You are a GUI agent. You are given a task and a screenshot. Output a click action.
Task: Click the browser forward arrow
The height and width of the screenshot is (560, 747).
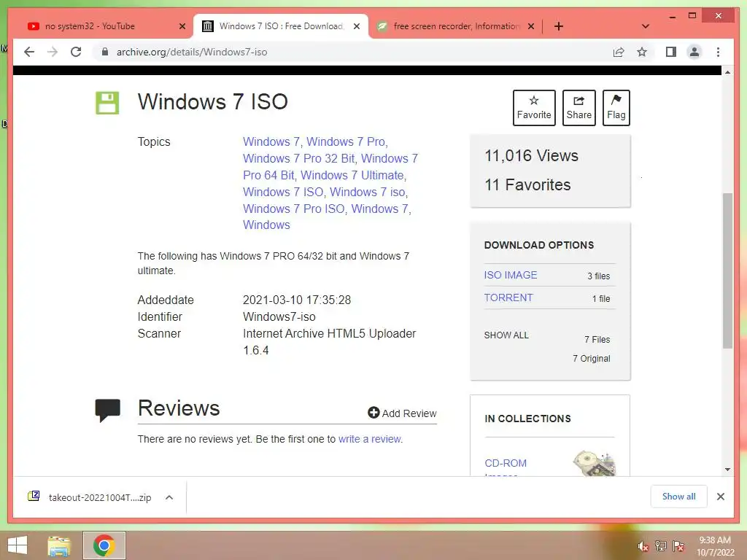[x=53, y=52]
